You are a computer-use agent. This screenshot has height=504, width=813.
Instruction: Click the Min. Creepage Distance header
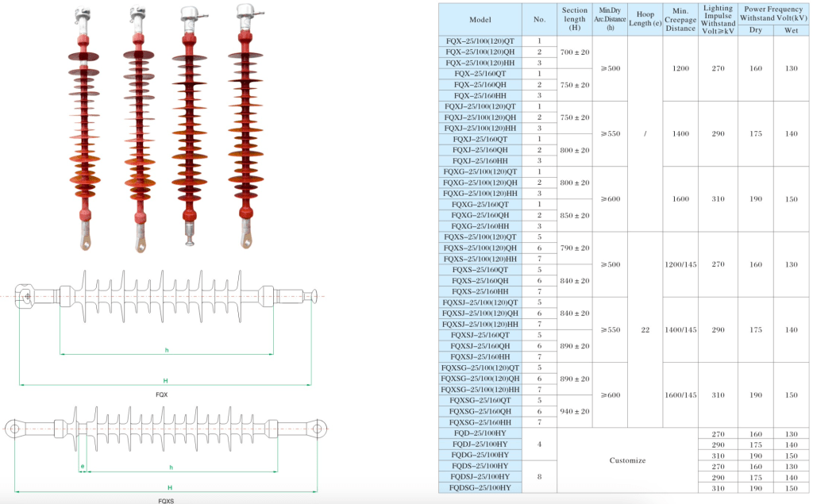point(680,19)
